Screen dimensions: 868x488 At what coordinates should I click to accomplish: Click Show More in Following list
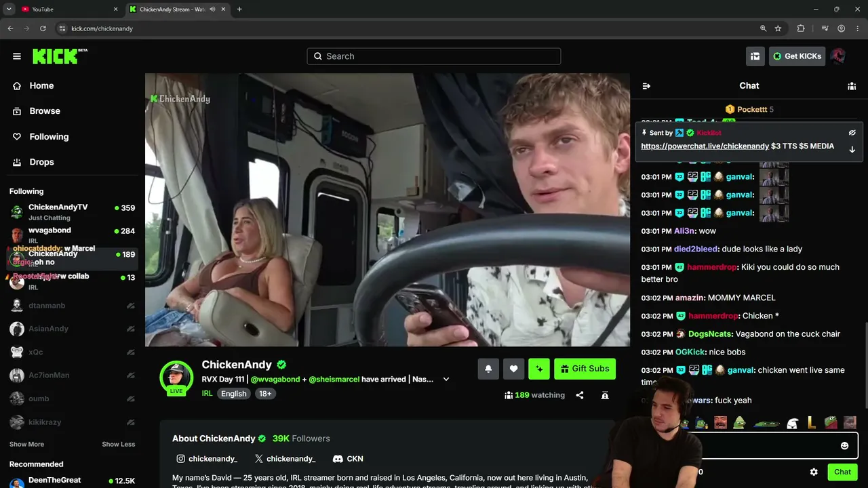tap(26, 445)
